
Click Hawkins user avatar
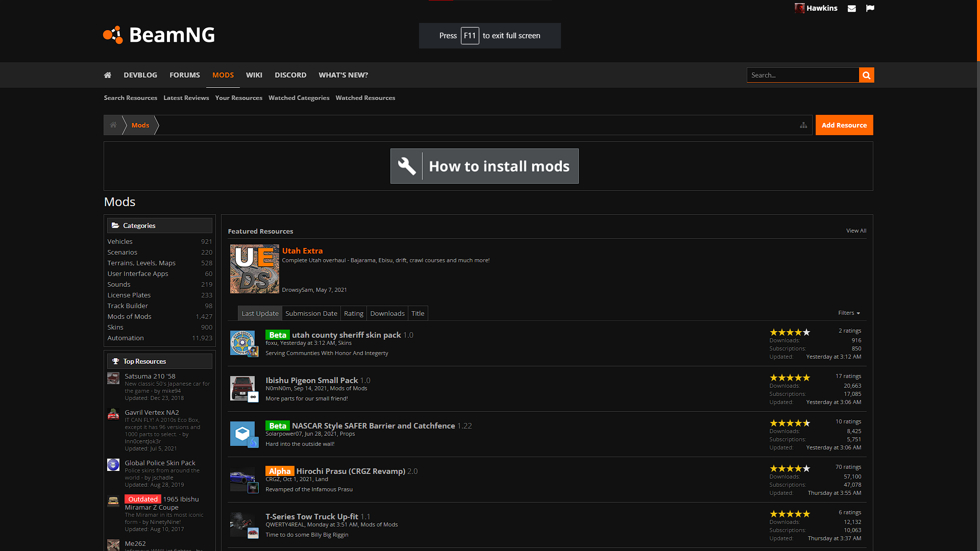pos(799,8)
